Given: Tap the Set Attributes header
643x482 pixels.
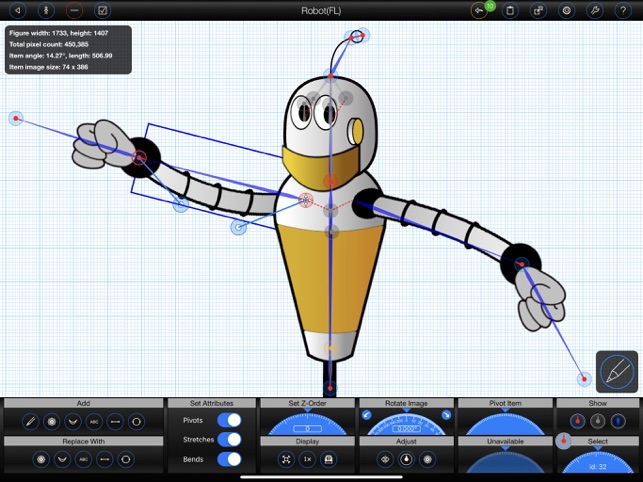Looking at the screenshot, I should tap(212, 403).
